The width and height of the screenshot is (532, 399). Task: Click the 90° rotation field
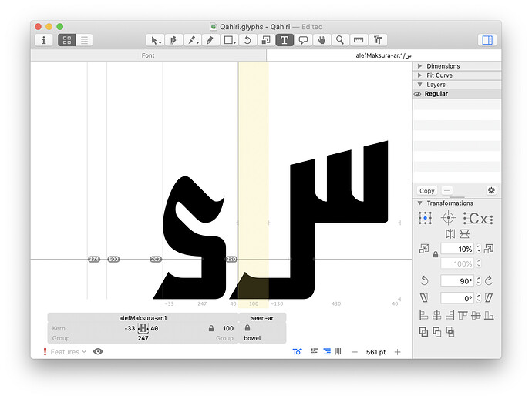tap(457, 280)
